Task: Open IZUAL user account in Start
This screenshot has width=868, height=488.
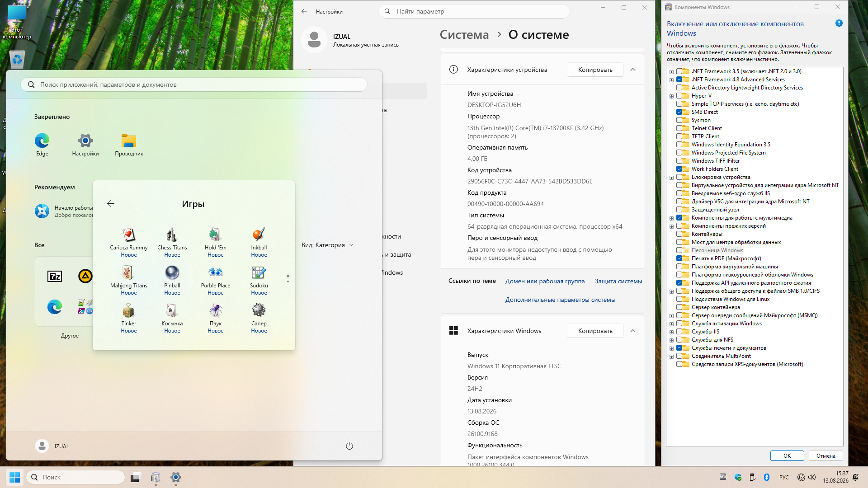Action: (52, 446)
